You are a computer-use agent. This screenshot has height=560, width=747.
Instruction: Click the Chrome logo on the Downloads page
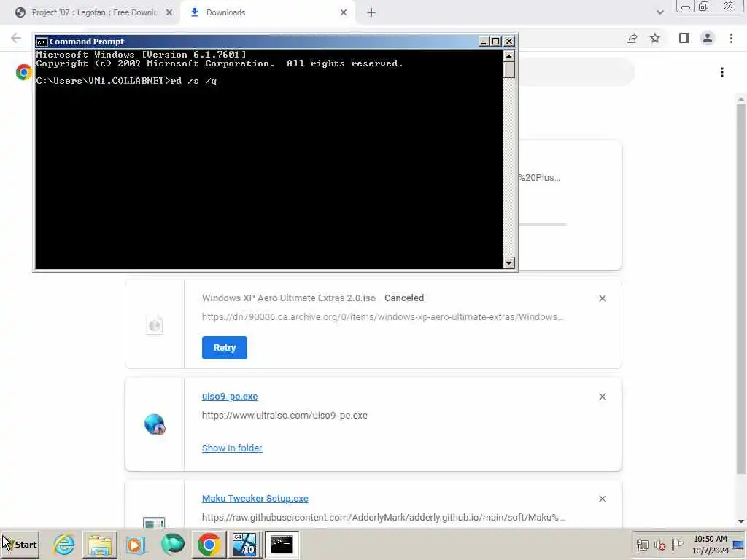[23, 72]
